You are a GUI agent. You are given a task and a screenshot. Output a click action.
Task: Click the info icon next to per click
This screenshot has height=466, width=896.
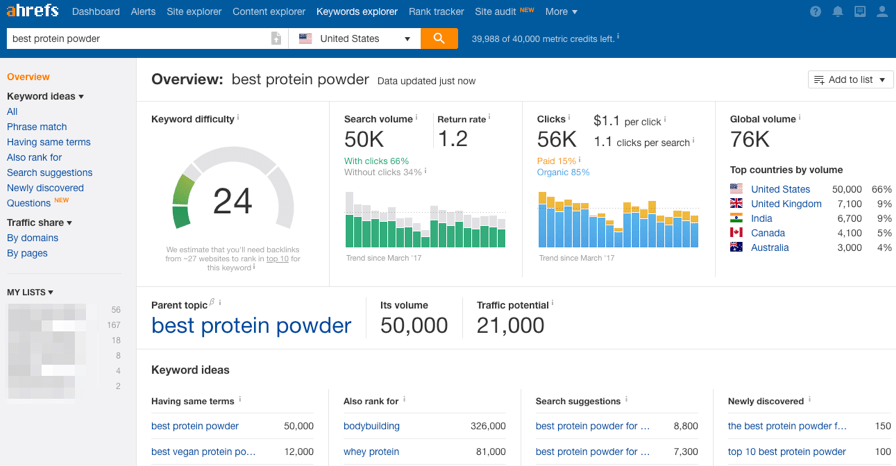(665, 120)
